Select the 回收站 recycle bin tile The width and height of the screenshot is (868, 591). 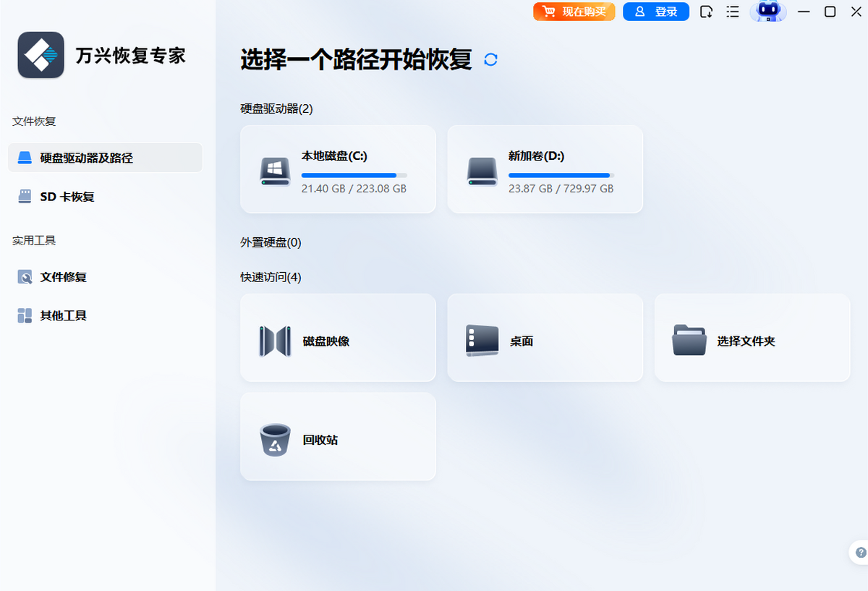tap(338, 437)
